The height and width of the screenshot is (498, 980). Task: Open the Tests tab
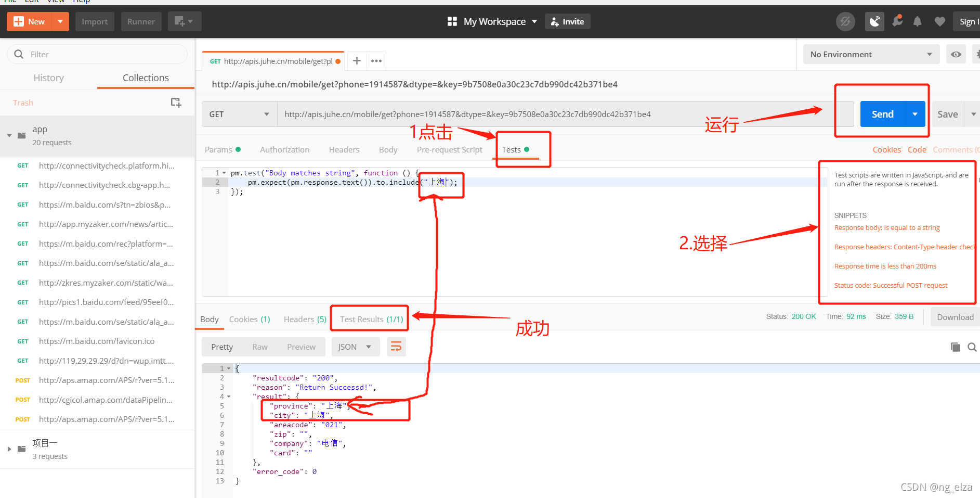[515, 149]
